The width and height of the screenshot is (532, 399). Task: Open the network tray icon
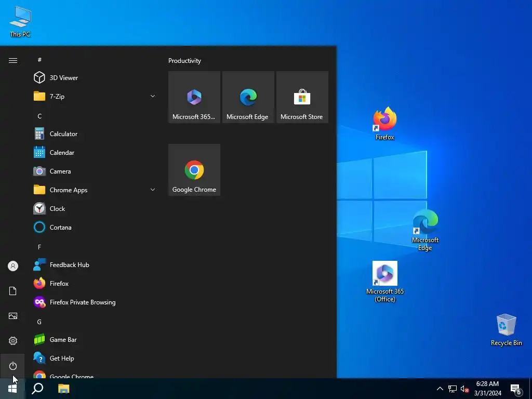point(453,389)
